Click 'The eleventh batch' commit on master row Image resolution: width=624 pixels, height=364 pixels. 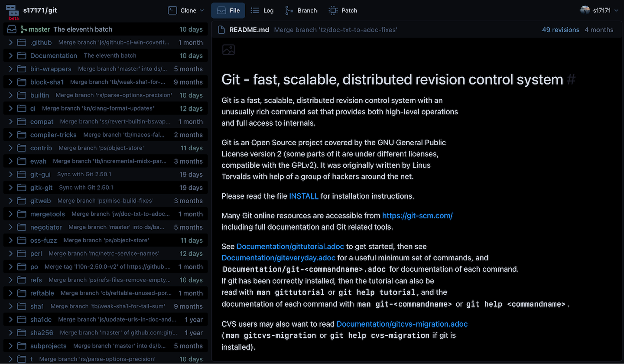click(83, 29)
